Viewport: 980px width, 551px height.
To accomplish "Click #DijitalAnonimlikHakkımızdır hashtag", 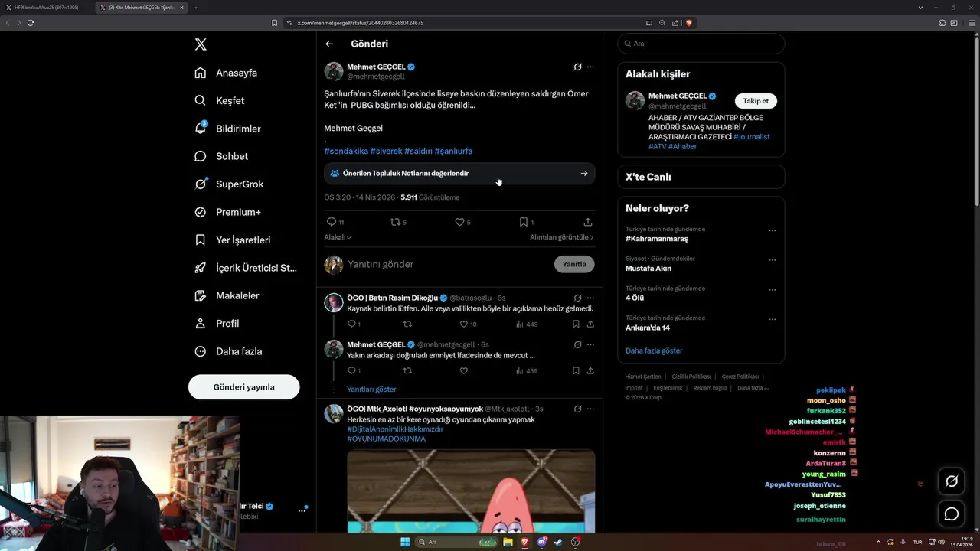I will (395, 429).
